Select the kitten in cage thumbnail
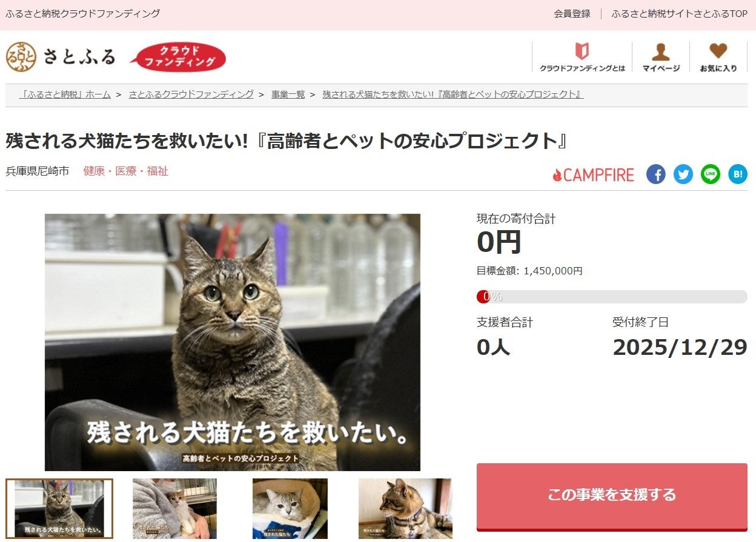 [x=174, y=509]
